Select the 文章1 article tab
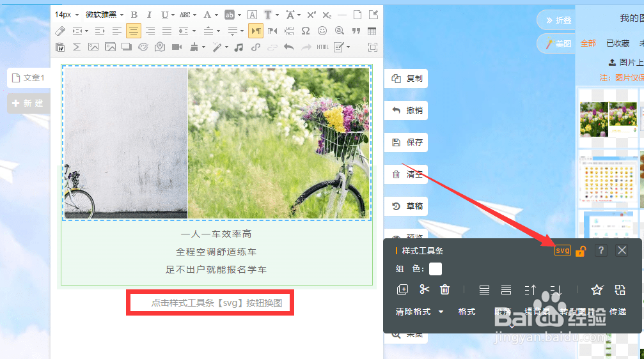644x359 pixels. click(29, 78)
